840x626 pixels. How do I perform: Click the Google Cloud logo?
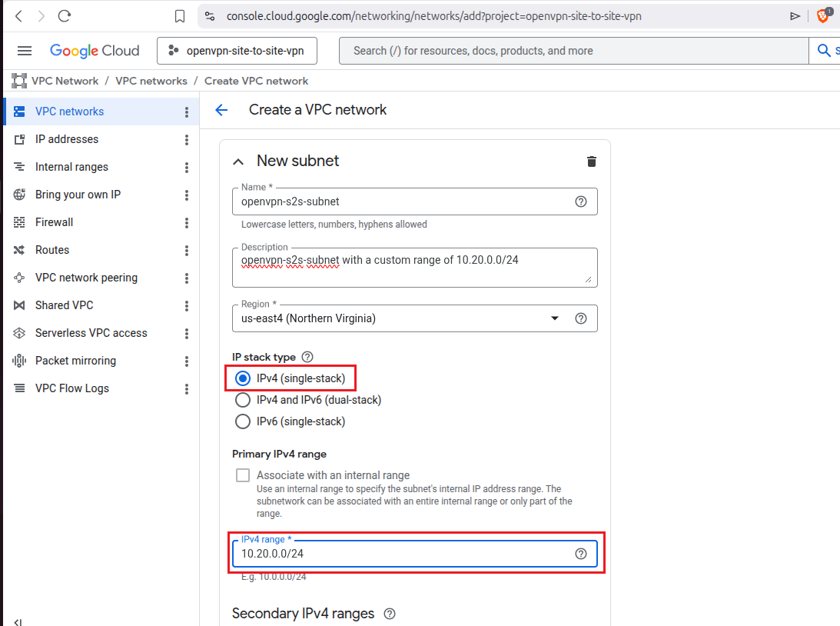click(95, 51)
